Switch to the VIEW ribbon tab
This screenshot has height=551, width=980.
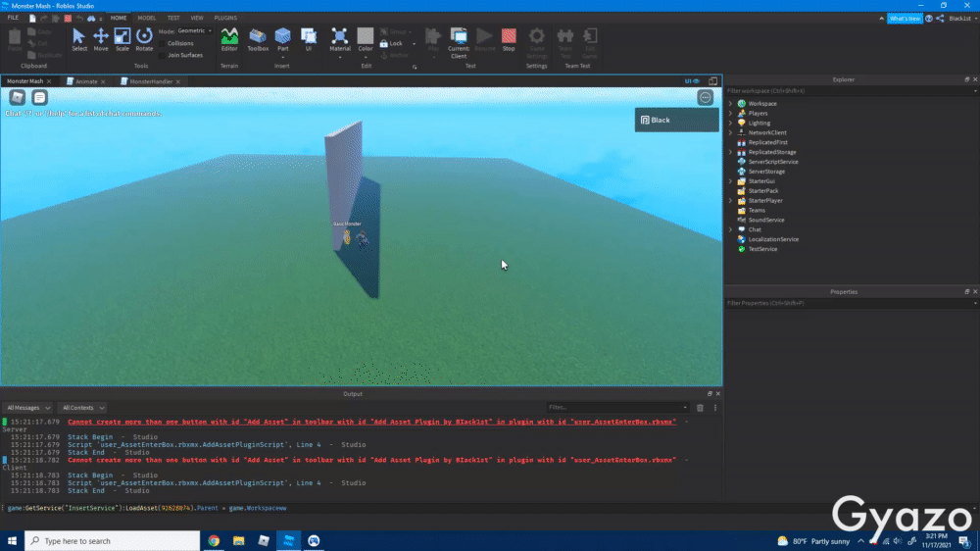tap(197, 18)
